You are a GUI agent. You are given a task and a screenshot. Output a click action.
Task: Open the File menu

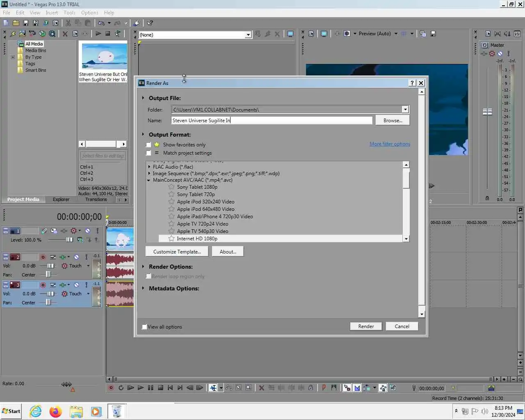[x=7, y=13]
